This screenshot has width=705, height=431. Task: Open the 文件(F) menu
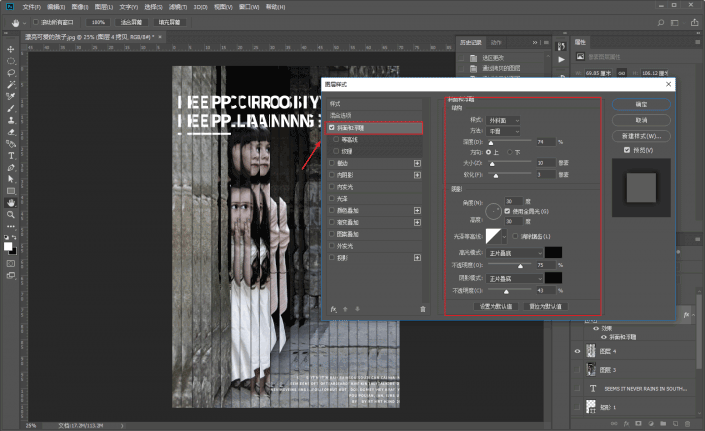click(31, 7)
